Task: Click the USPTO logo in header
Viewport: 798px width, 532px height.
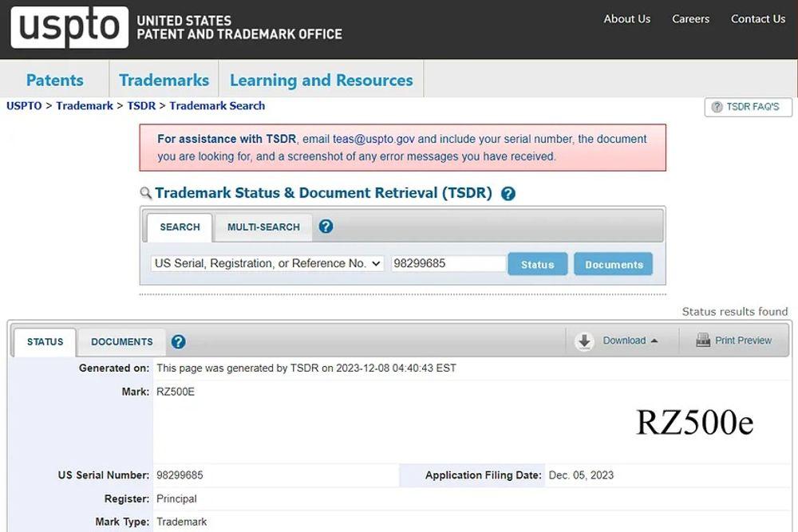Action: (x=69, y=27)
